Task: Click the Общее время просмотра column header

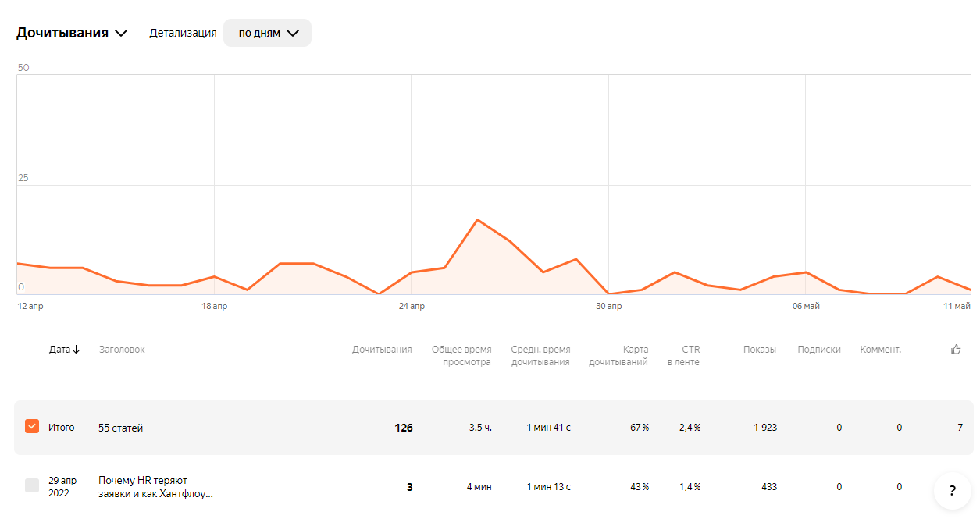Action: pos(461,356)
